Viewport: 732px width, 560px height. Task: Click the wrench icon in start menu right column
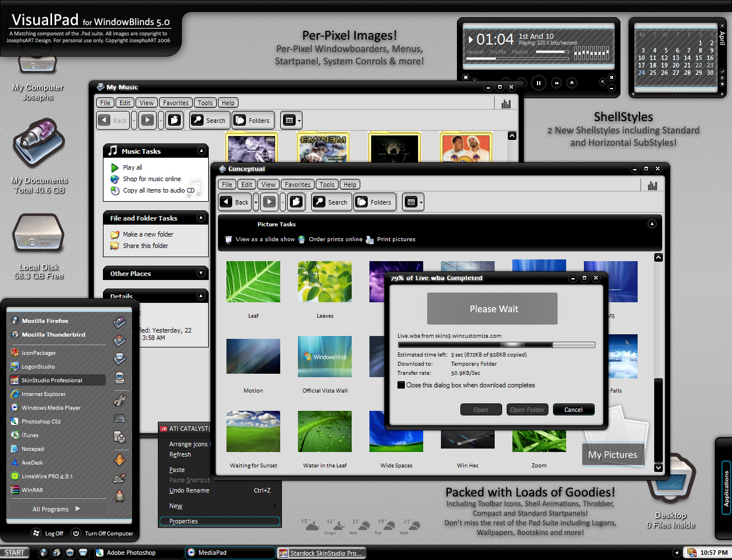pyautogui.click(x=120, y=399)
